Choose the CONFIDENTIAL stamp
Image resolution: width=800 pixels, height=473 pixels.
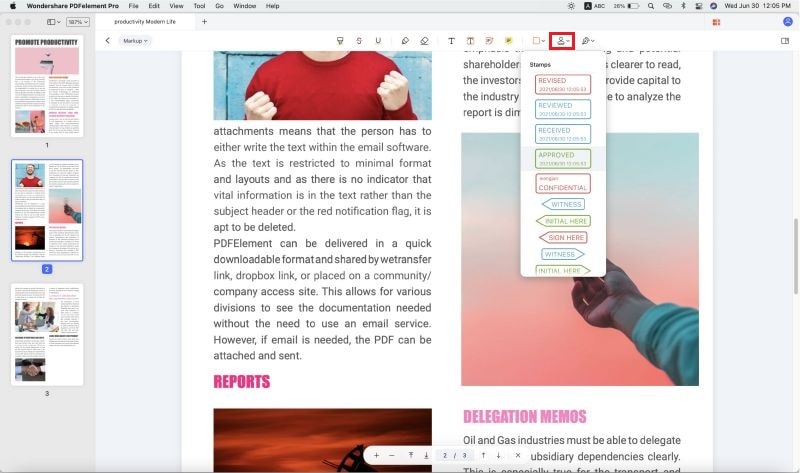pyautogui.click(x=563, y=183)
